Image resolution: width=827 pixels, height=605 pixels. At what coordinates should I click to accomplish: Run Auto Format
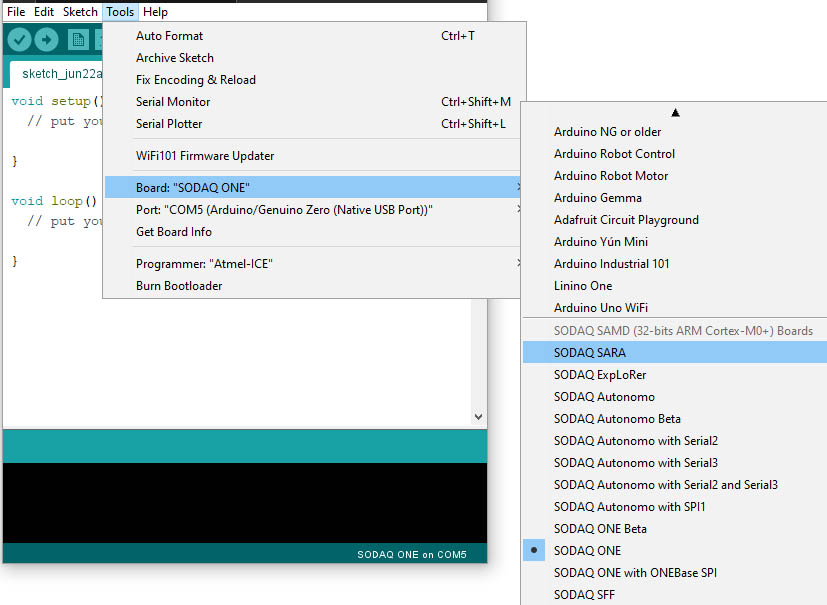coord(169,36)
